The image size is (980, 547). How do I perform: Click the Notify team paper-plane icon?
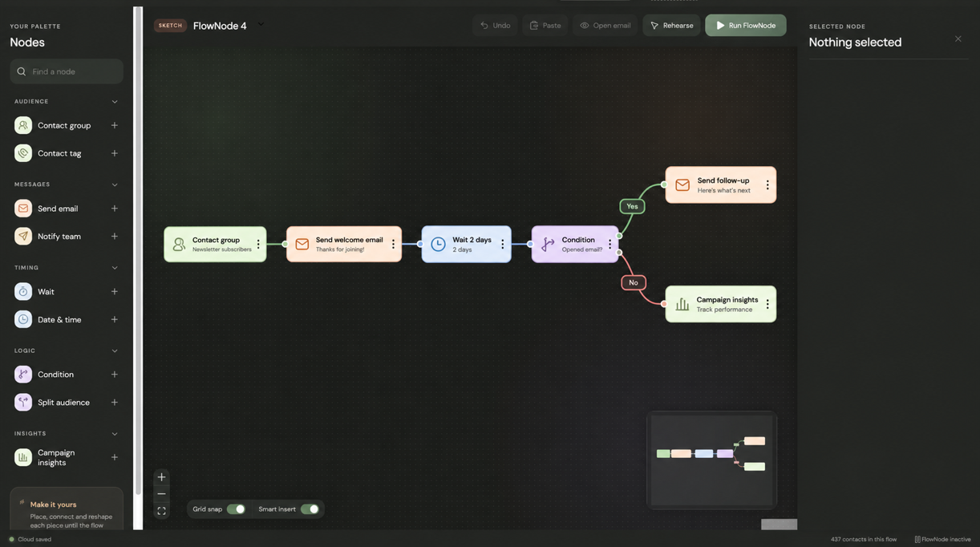(23, 237)
